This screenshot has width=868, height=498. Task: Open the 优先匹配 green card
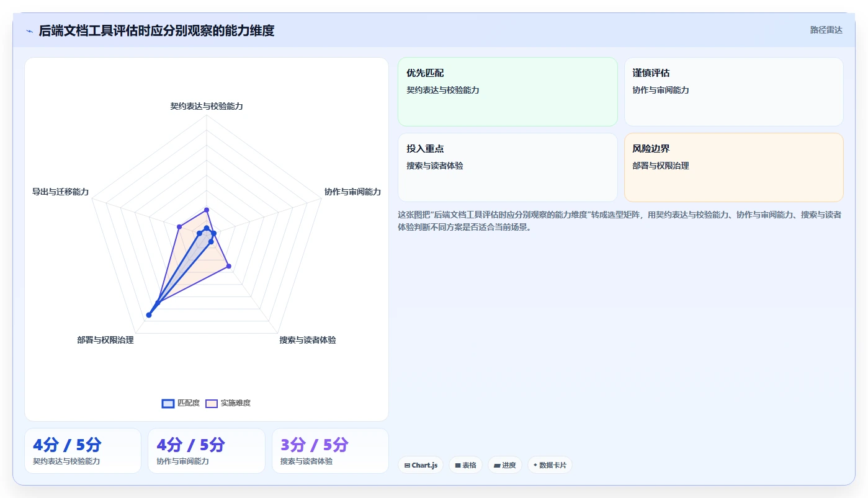508,92
